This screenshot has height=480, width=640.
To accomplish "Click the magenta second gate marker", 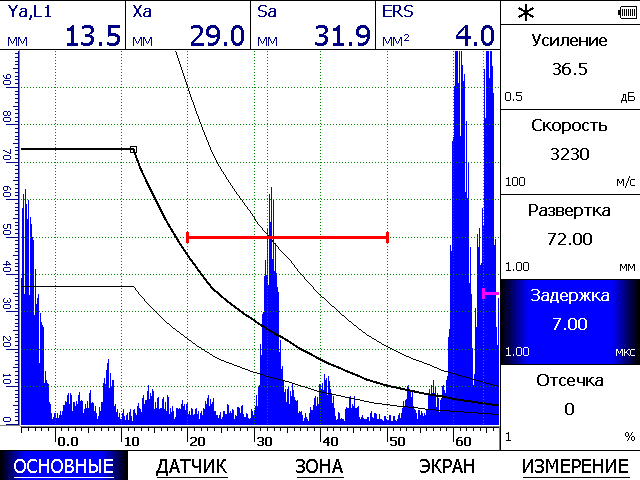I will pos(490,293).
